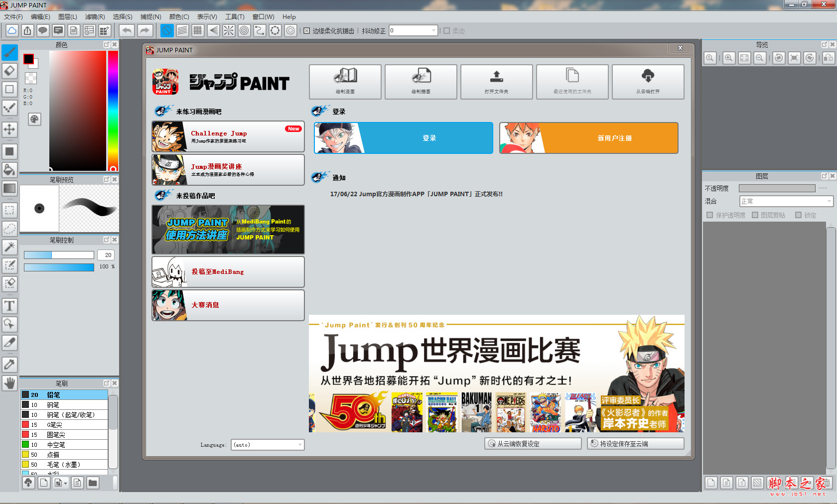Select the Lasso selection tool

click(x=9, y=229)
